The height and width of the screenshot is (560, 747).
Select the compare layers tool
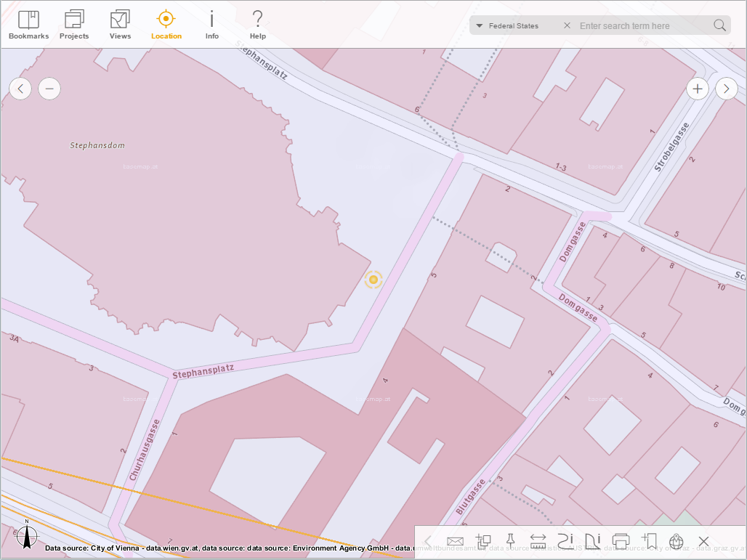(x=483, y=541)
